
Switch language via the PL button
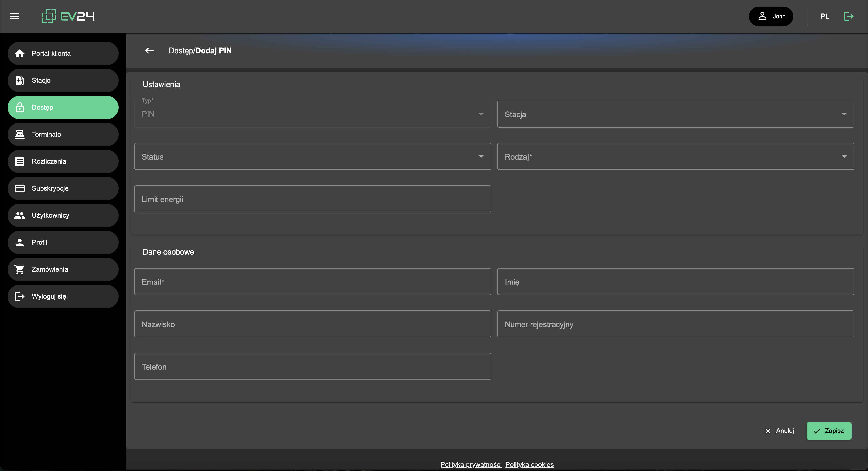[x=825, y=16]
